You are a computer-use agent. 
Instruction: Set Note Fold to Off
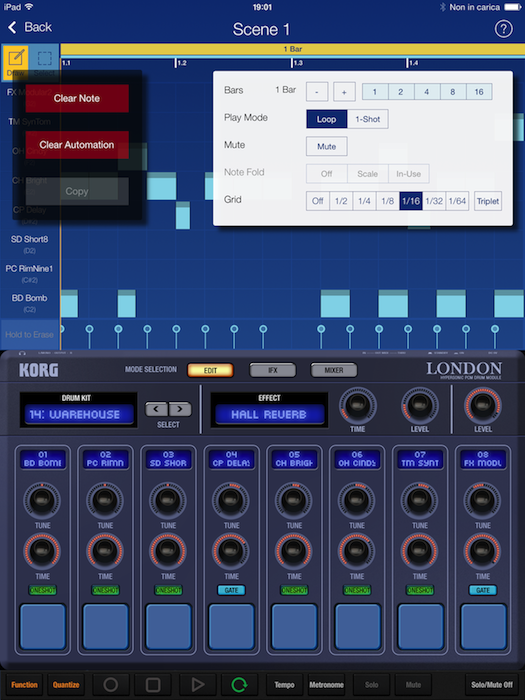pos(326,174)
